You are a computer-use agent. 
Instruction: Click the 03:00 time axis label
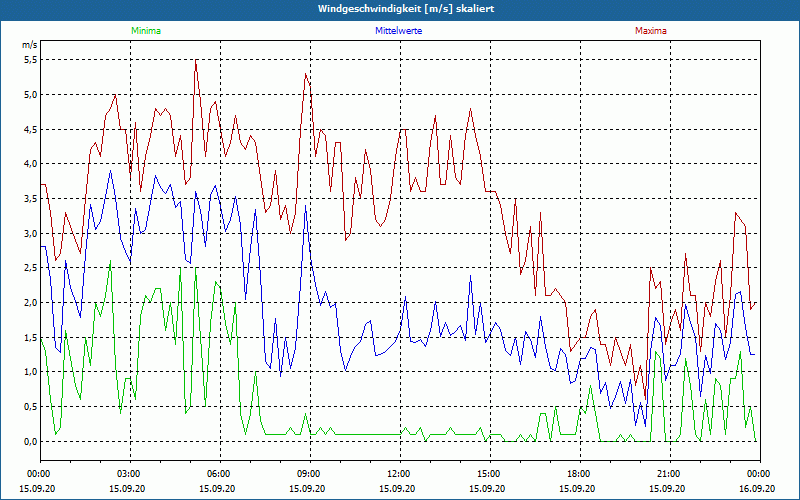coord(130,474)
